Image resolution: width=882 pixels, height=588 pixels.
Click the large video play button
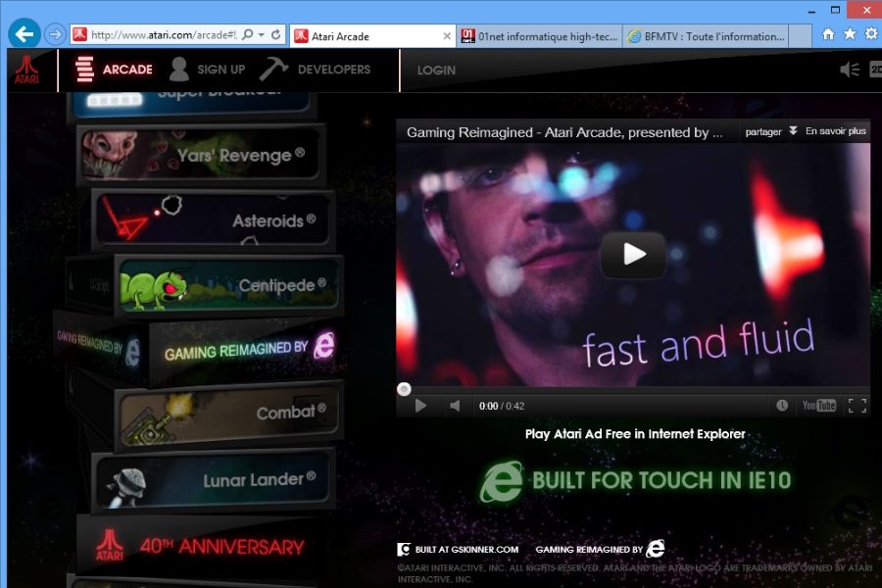click(x=633, y=255)
